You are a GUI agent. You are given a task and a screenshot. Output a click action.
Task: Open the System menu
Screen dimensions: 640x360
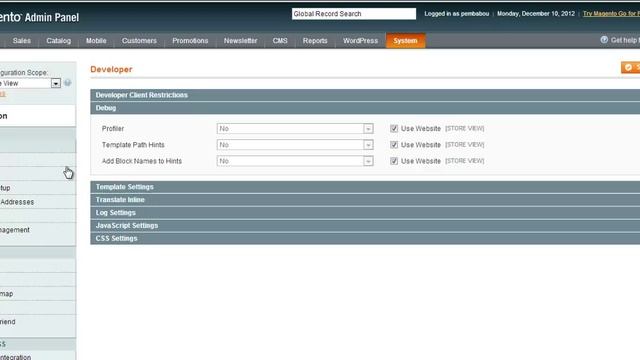point(405,41)
